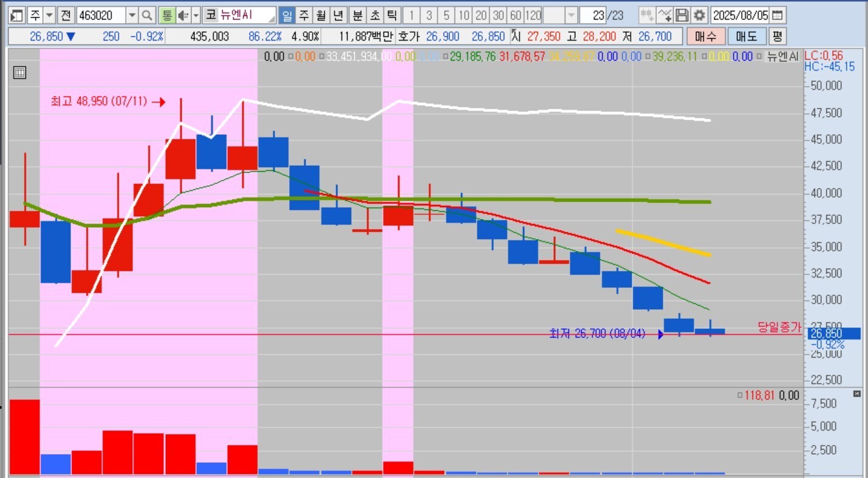Click the 86.22% volume ratio value

pos(265,36)
